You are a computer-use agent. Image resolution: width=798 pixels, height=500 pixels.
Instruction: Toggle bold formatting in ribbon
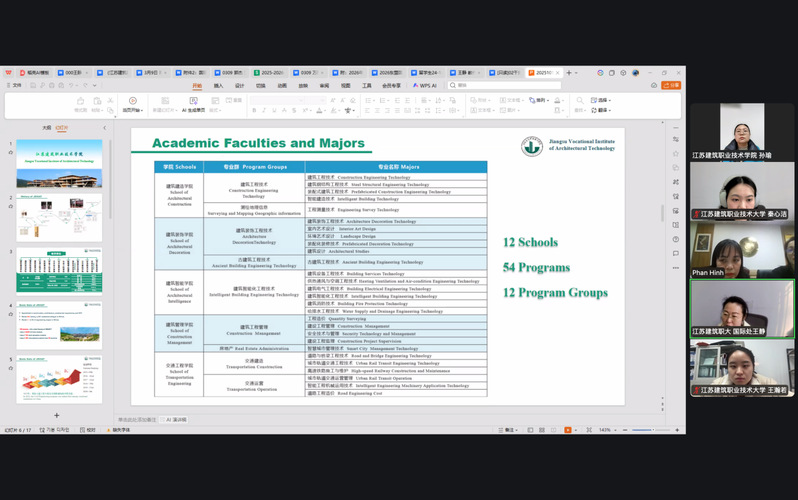[x=255, y=110]
